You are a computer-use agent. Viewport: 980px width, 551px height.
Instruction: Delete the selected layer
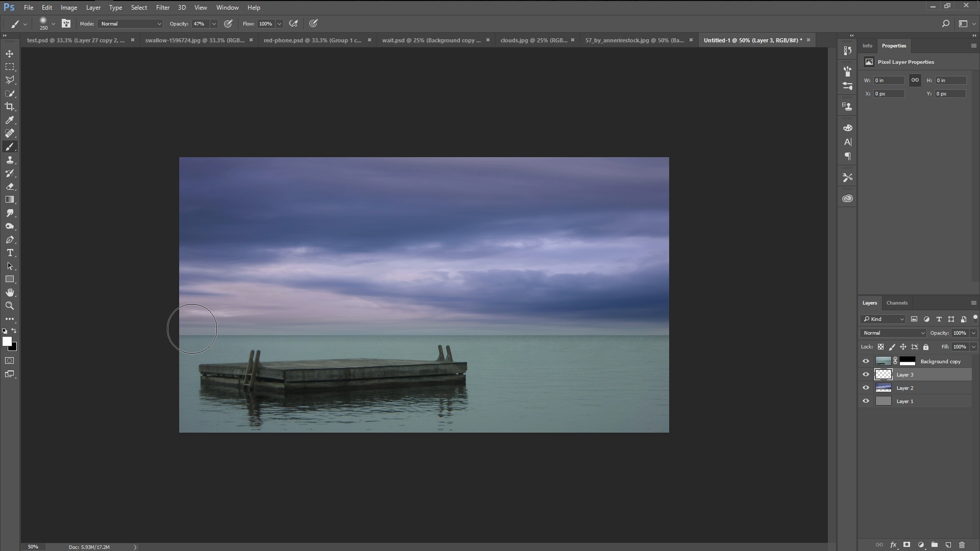(x=962, y=545)
